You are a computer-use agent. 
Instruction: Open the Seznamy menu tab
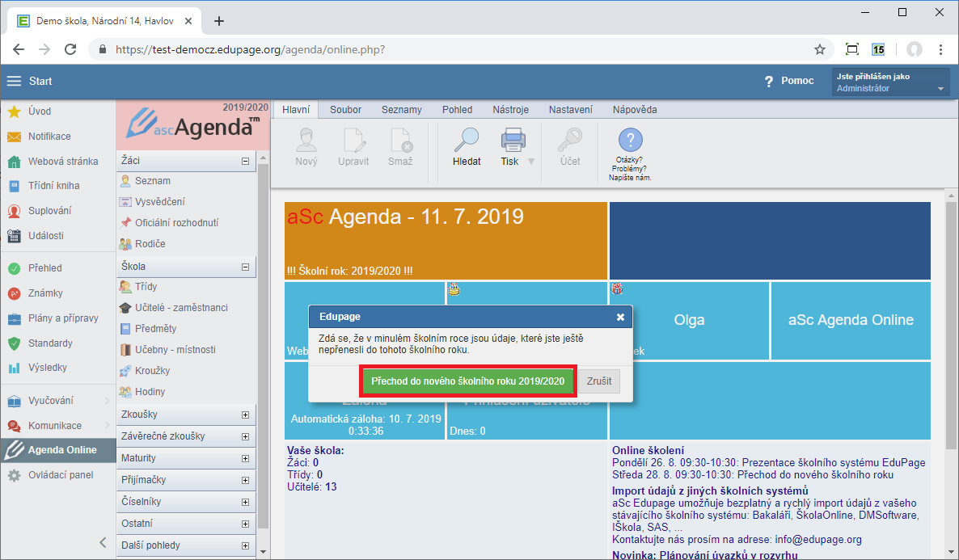(402, 109)
